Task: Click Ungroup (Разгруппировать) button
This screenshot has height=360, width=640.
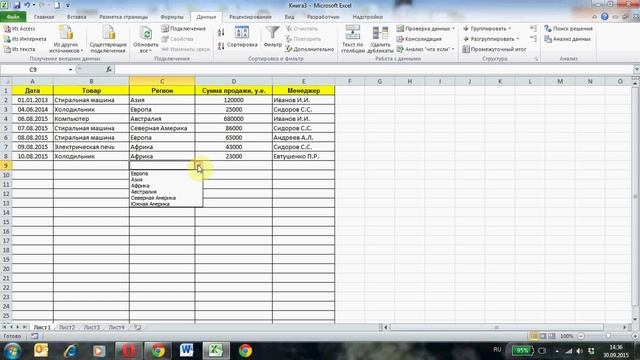Action: [x=491, y=39]
